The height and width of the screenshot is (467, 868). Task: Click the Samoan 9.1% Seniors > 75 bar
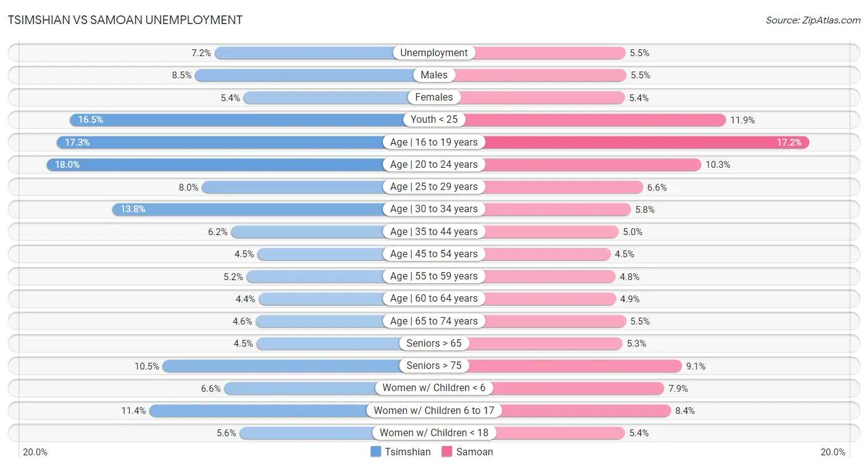pyautogui.click(x=558, y=366)
